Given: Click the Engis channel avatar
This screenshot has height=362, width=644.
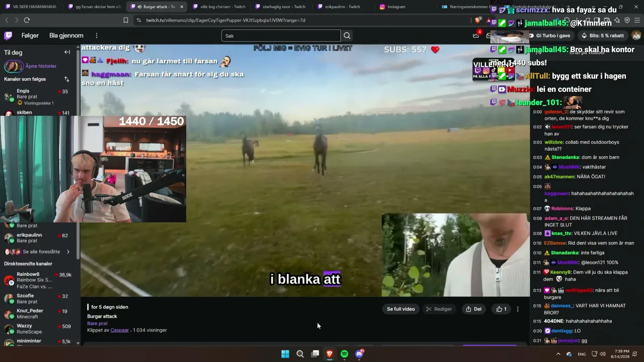Looking at the screenshot, I should pos(9,97).
